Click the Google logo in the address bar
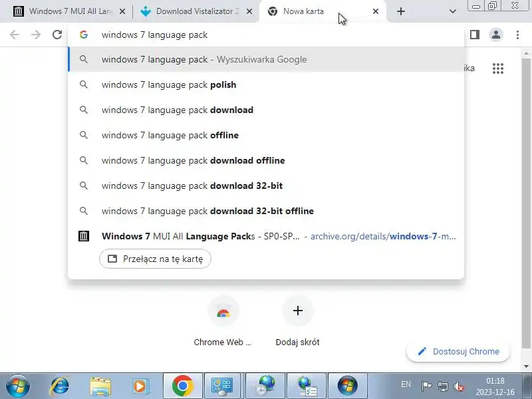 pos(84,35)
